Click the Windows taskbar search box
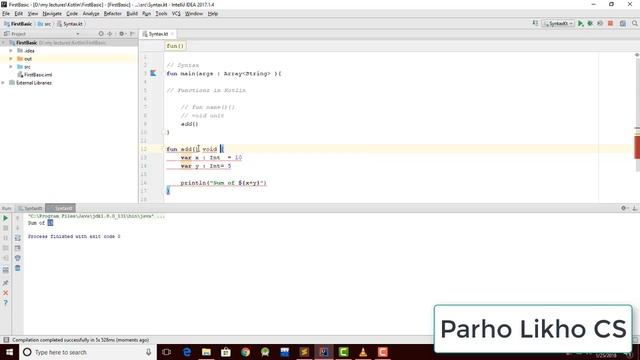This screenshot has height=360, width=640. (x=87, y=352)
